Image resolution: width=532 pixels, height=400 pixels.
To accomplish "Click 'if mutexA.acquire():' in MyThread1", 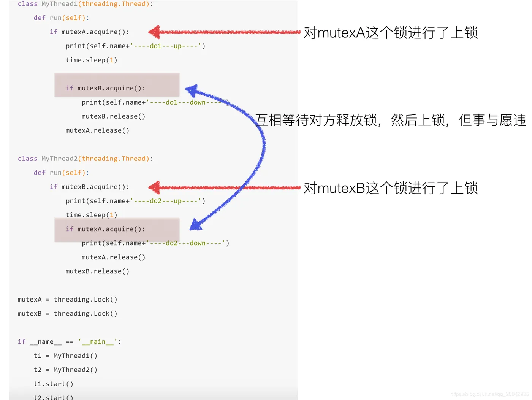I will tap(89, 32).
